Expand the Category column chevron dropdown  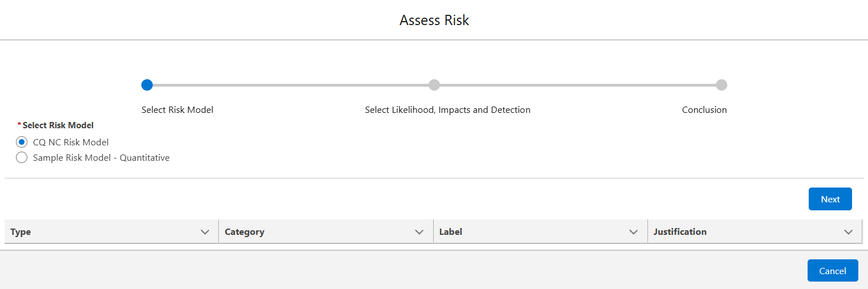click(x=419, y=232)
